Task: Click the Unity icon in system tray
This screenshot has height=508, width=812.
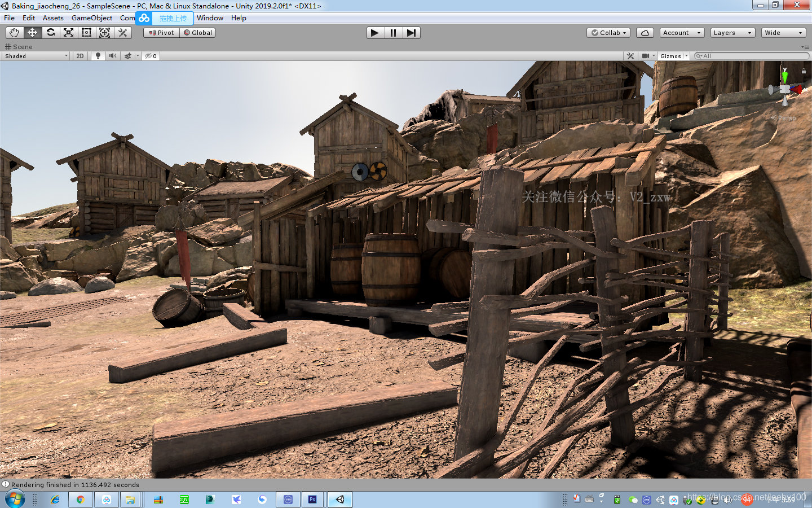Action: (x=660, y=500)
